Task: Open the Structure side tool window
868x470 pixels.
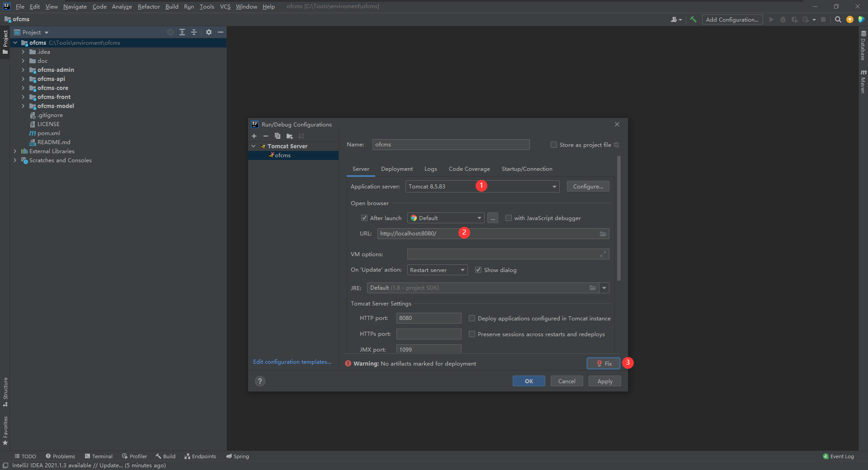Action: [5, 391]
